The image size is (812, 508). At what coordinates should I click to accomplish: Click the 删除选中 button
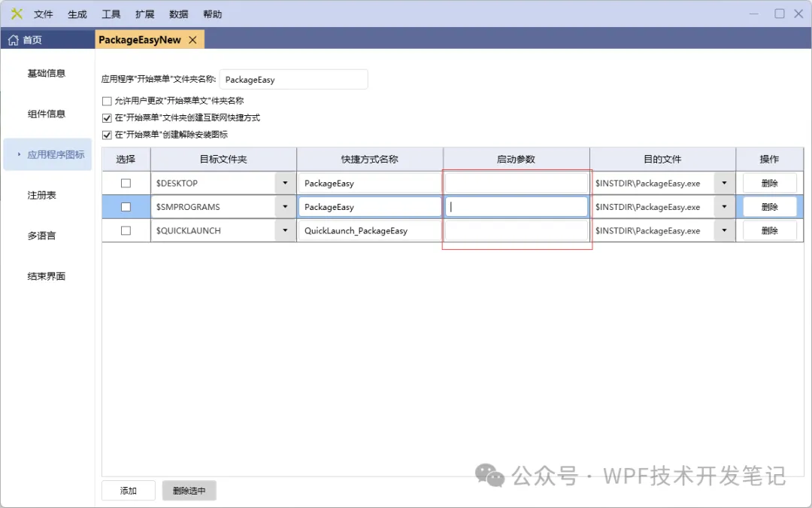(x=189, y=491)
